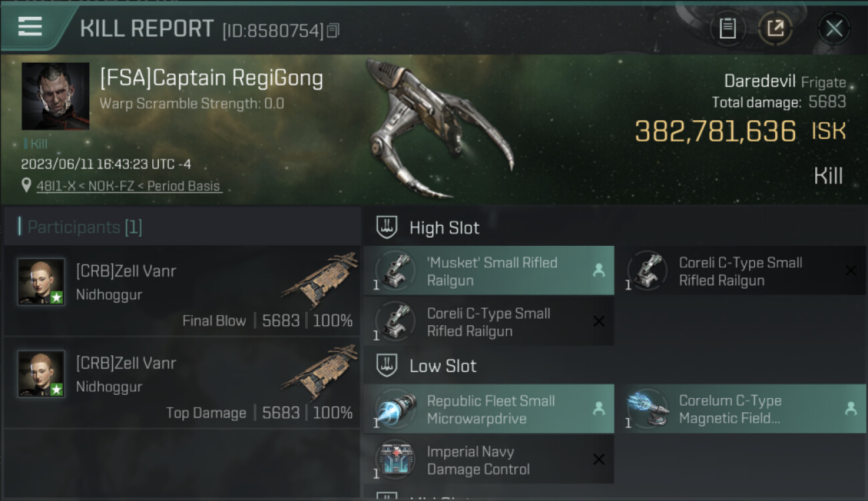Viewport: 868px width, 501px height.
Task: Toggle the Participants section header
Action: pos(80,227)
